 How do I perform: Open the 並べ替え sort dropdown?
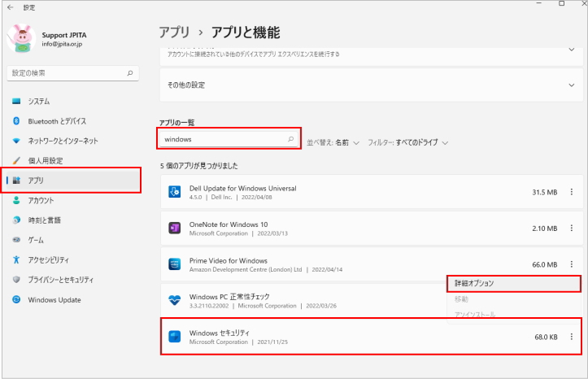(333, 142)
